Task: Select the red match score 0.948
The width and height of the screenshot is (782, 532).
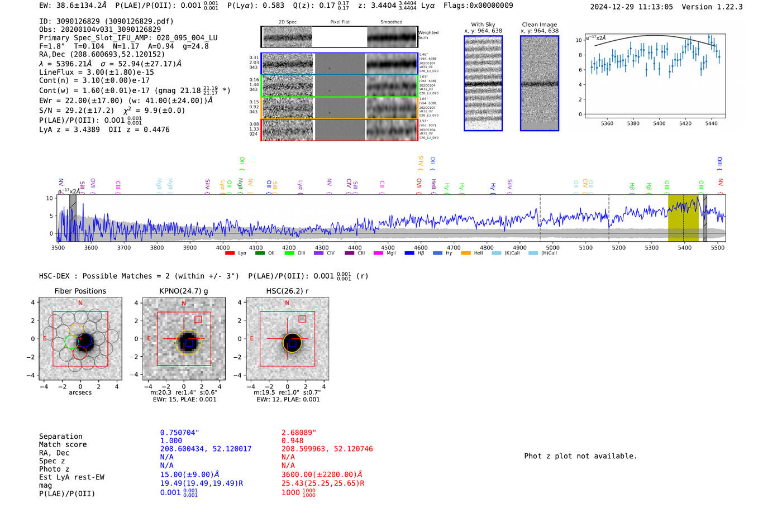Action: click(292, 440)
